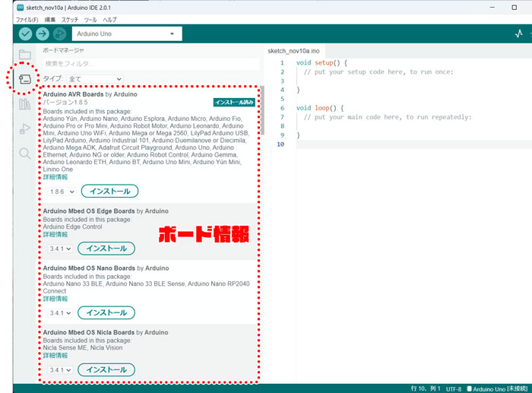The height and width of the screenshot is (393, 532).
Task: Open 詳細情報 link for Mbed OS Edge Boards
Action: tap(55, 235)
